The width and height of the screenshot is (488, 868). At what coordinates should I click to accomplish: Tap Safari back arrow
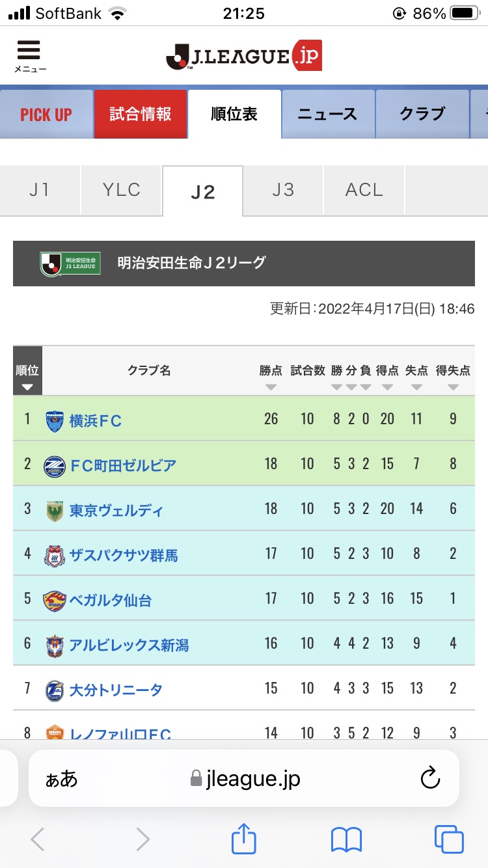click(38, 839)
